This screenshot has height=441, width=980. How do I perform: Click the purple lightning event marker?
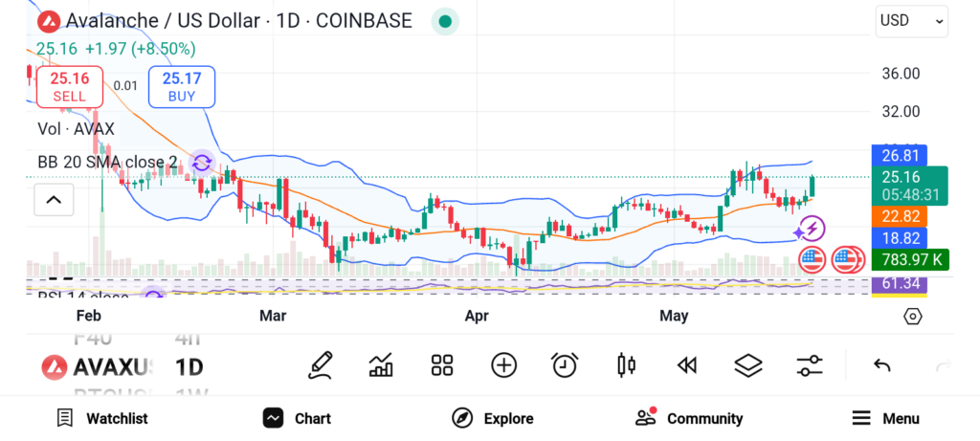pyautogui.click(x=811, y=229)
